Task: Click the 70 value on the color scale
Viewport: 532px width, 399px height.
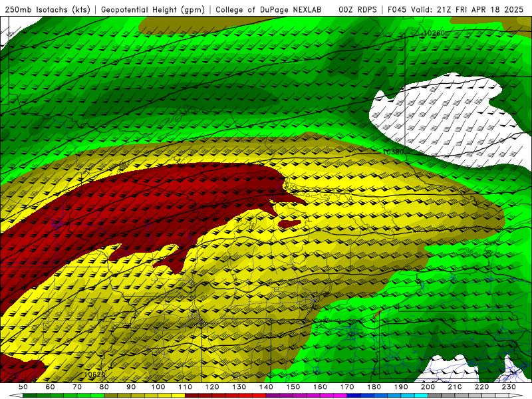Action: point(77,387)
